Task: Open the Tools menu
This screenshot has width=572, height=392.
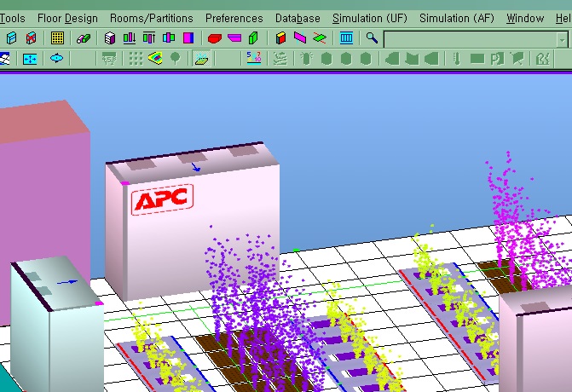Action: pyautogui.click(x=13, y=18)
